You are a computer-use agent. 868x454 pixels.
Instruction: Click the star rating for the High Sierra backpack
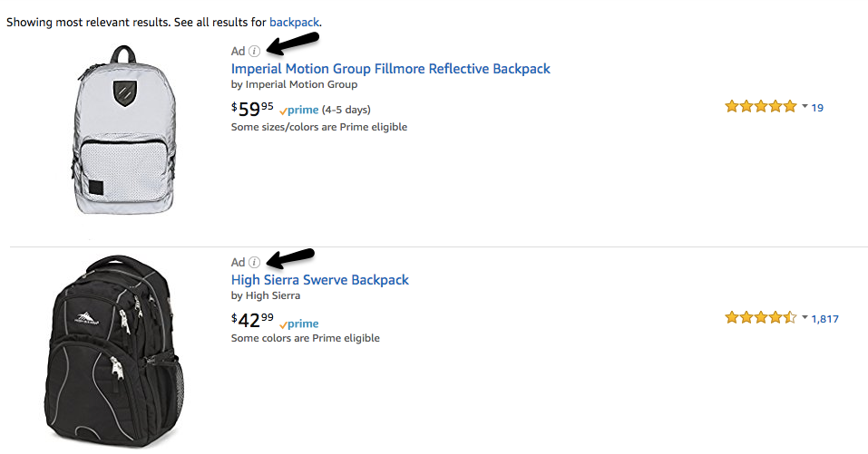click(760, 318)
